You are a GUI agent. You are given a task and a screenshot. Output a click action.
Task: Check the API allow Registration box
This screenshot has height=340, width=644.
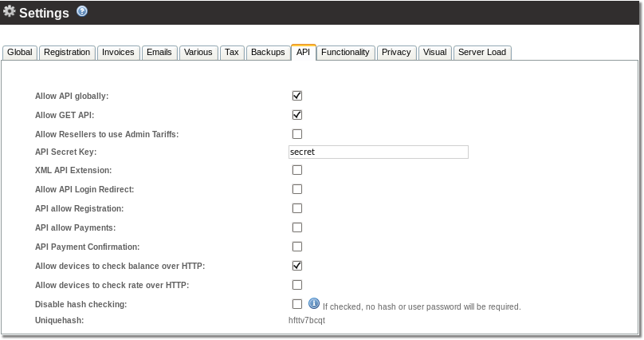click(297, 208)
